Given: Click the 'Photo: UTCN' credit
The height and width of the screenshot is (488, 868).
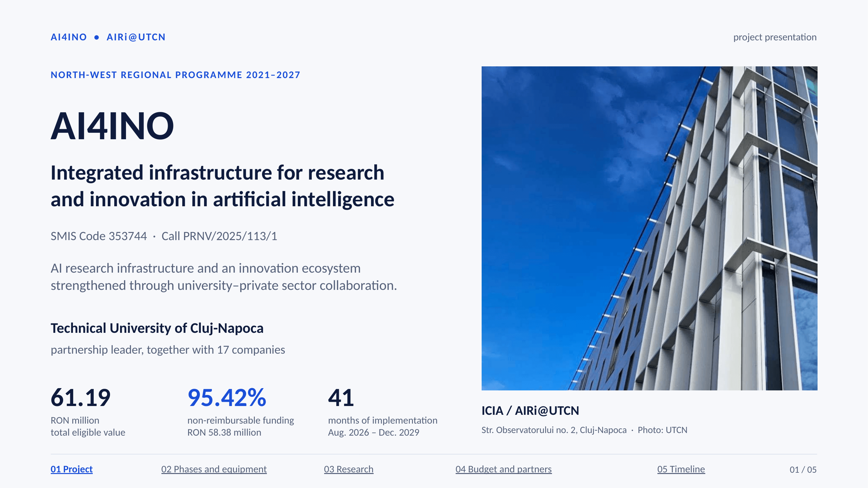Looking at the screenshot, I should (x=662, y=430).
